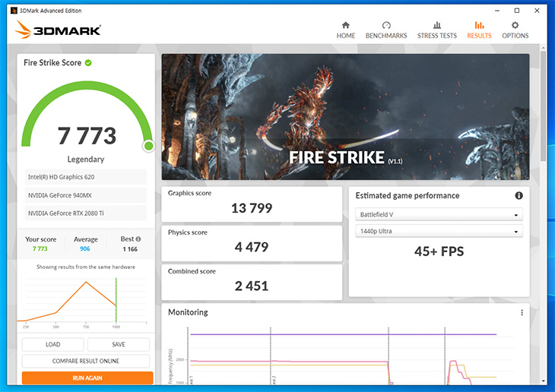Click the Monitoring section heading
This screenshot has width=555, height=392.
(188, 312)
